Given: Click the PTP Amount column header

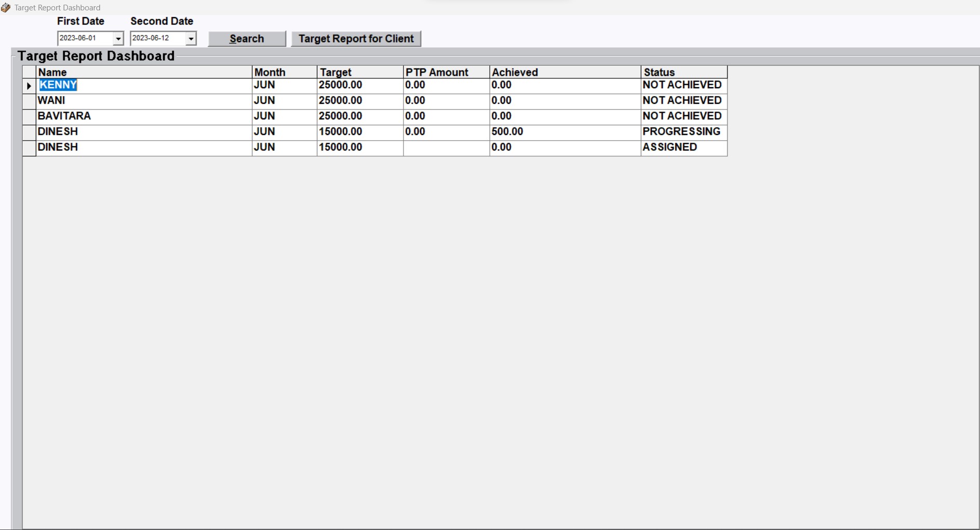Looking at the screenshot, I should click(x=446, y=72).
